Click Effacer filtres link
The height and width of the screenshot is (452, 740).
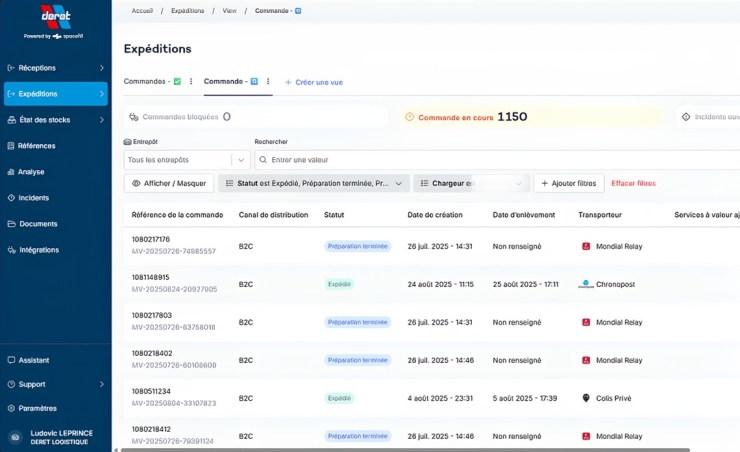pyautogui.click(x=633, y=184)
